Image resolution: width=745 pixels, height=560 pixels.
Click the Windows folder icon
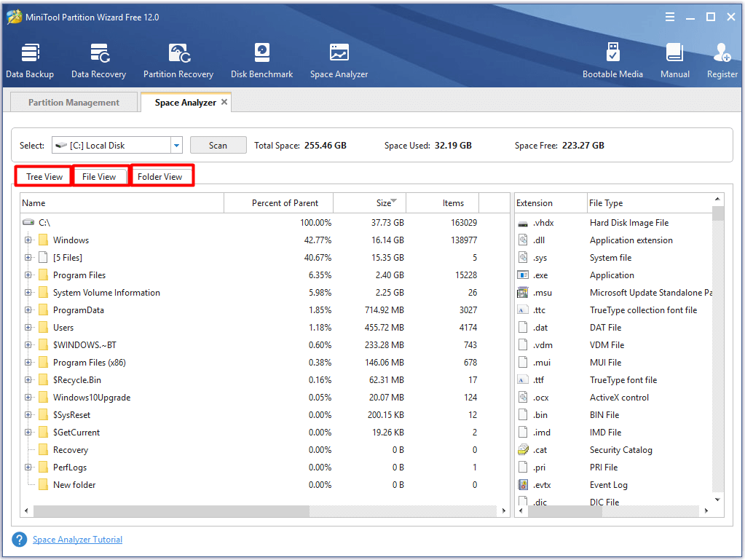coord(43,240)
